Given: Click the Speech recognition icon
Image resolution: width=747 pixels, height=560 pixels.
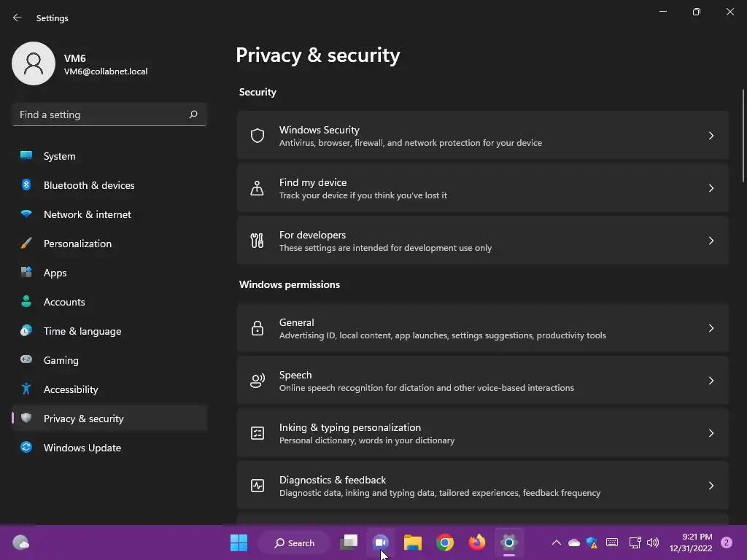Looking at the screenshot, I should [258, 381].
